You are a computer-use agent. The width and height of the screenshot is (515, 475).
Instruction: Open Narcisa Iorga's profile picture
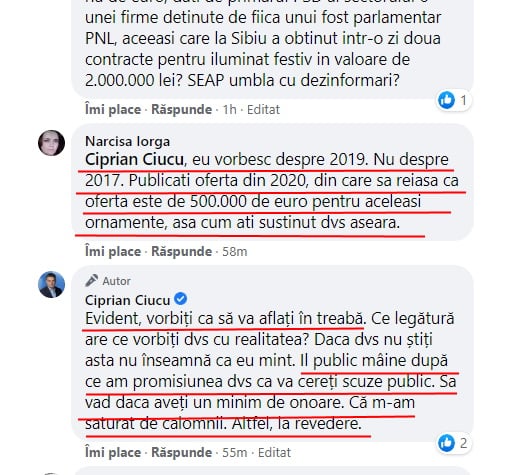point(51,143)
